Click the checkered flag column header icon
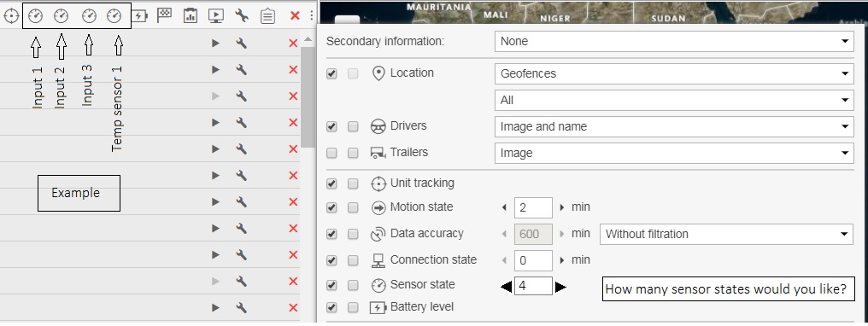Screen dimensions: 868x326 [x=164, y=15]
